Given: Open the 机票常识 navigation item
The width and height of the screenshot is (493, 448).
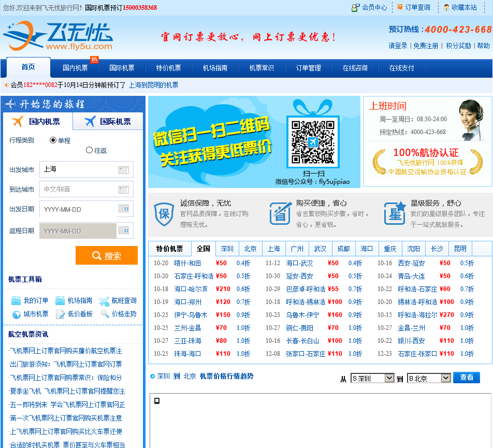Looking at the screenshot, I should 262,68.
